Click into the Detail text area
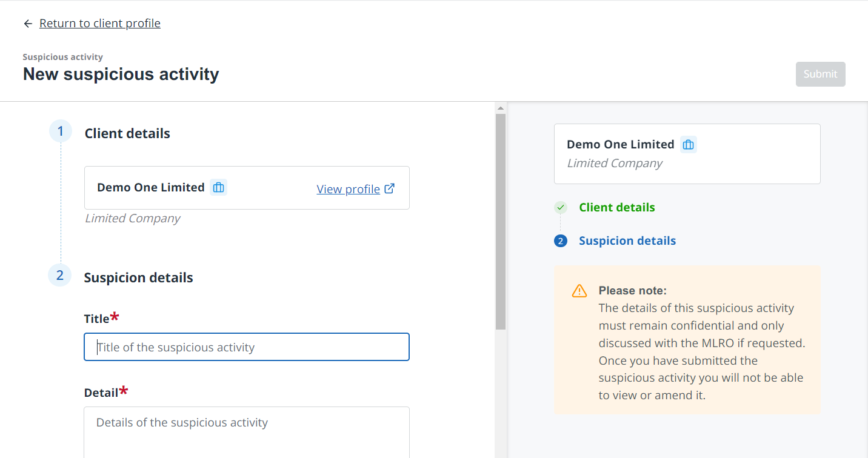 (247, 432)
